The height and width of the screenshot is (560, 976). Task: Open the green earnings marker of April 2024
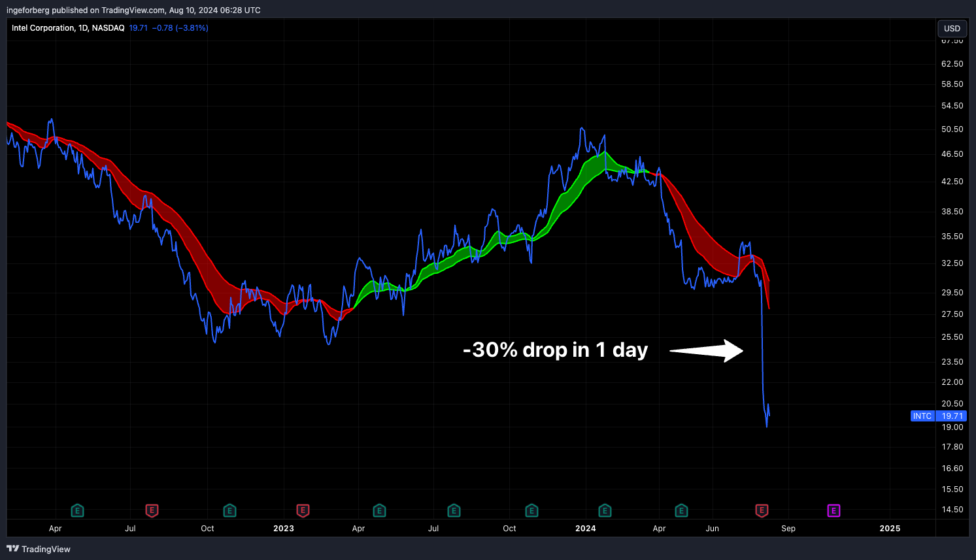[681, 510]
